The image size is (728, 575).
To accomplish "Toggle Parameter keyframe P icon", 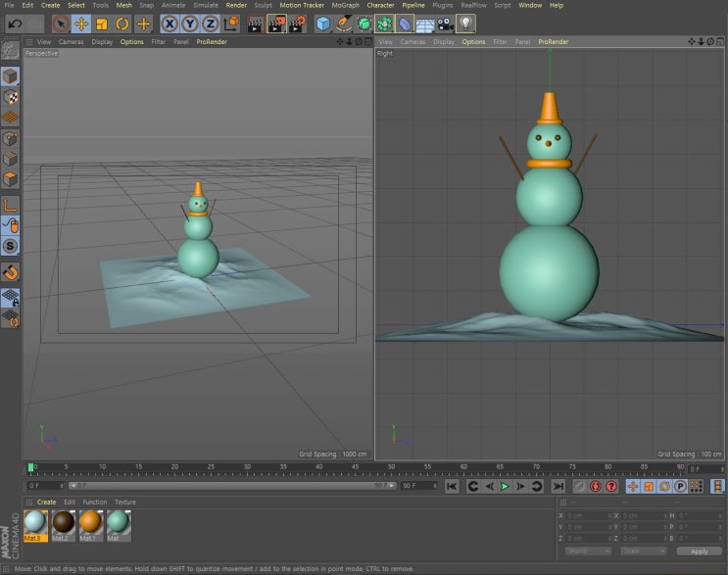I will coord(680,487).
